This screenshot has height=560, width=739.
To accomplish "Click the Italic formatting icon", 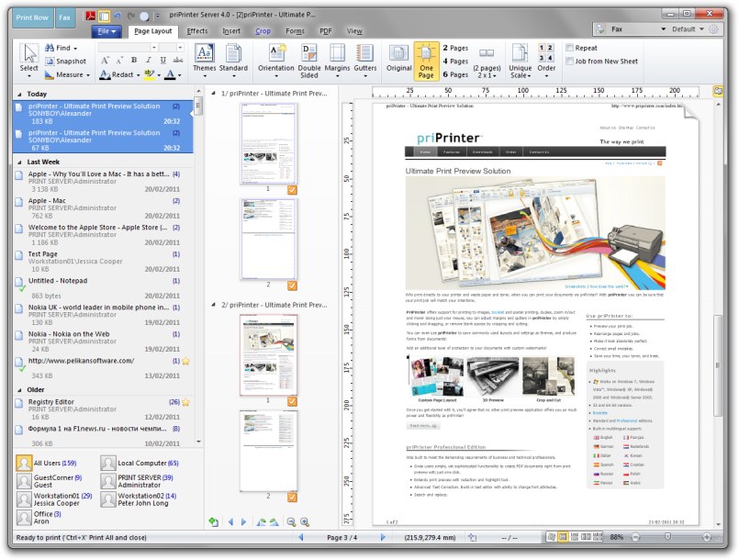I will 149,60.
